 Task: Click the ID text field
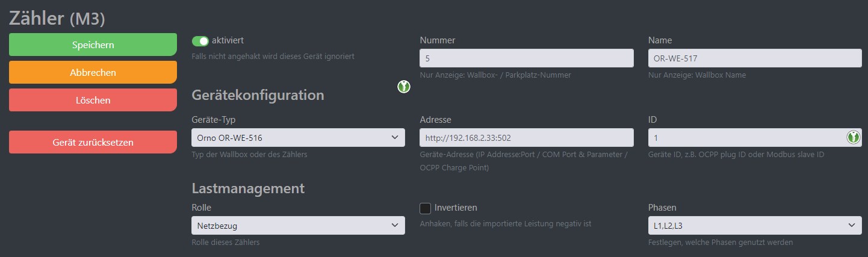click(745, 138)
